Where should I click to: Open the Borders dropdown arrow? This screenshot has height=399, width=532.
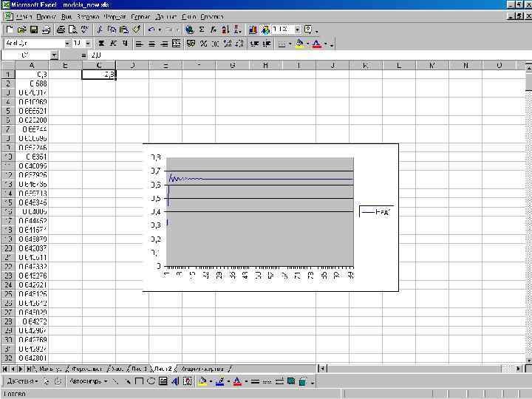click(290, 44)
